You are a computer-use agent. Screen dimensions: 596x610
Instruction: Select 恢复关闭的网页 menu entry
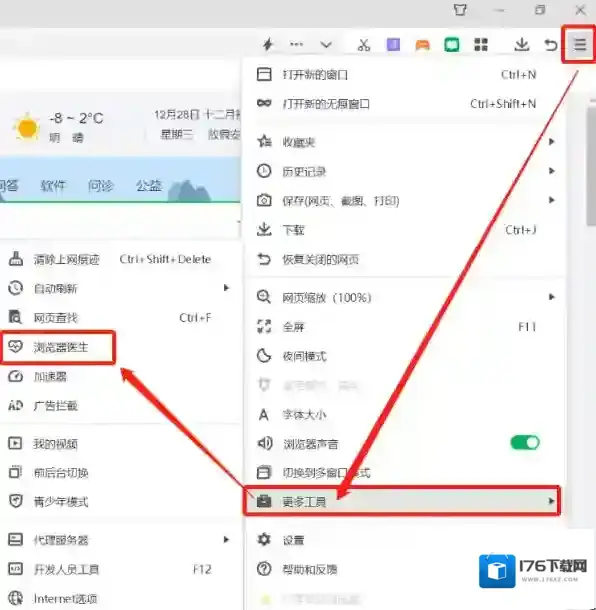pos(404,259)
